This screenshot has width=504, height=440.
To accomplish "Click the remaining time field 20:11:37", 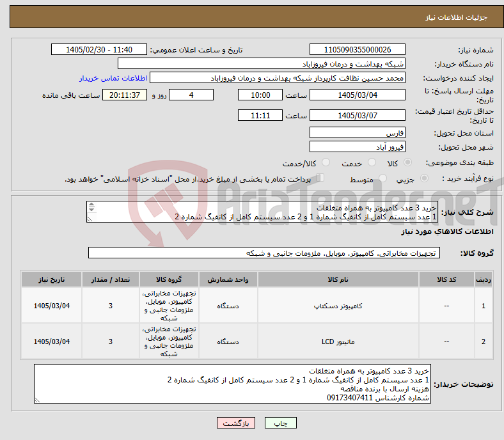I will pos(125,95).
